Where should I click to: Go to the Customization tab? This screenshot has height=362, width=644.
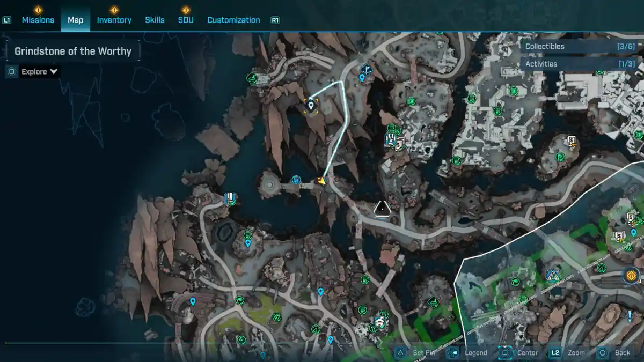tap(233, 20)
